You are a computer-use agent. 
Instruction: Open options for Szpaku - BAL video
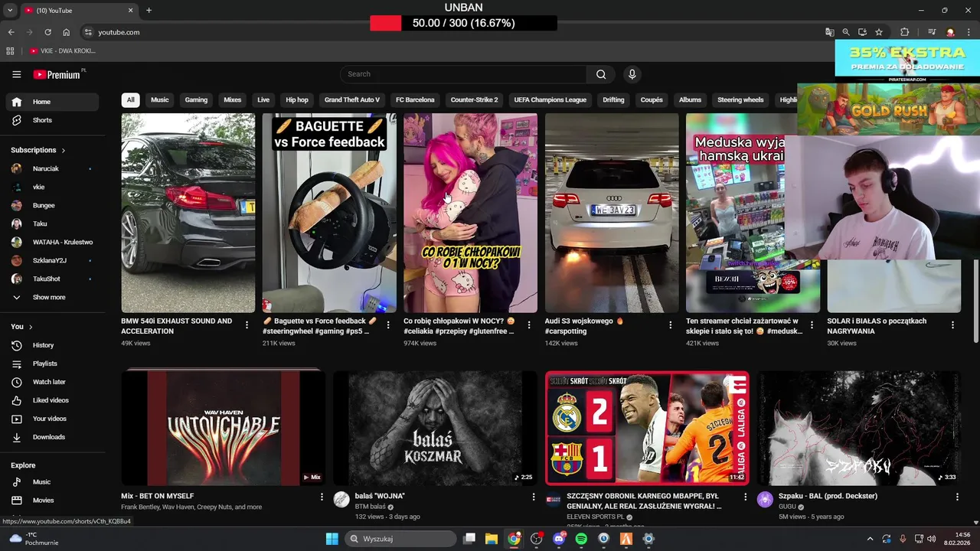957,497
